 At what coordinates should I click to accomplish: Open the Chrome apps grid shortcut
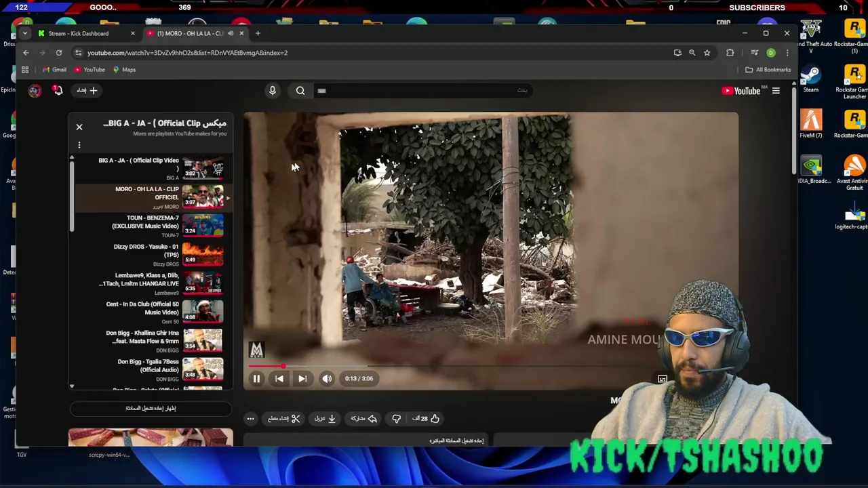(x=25, y=70)
